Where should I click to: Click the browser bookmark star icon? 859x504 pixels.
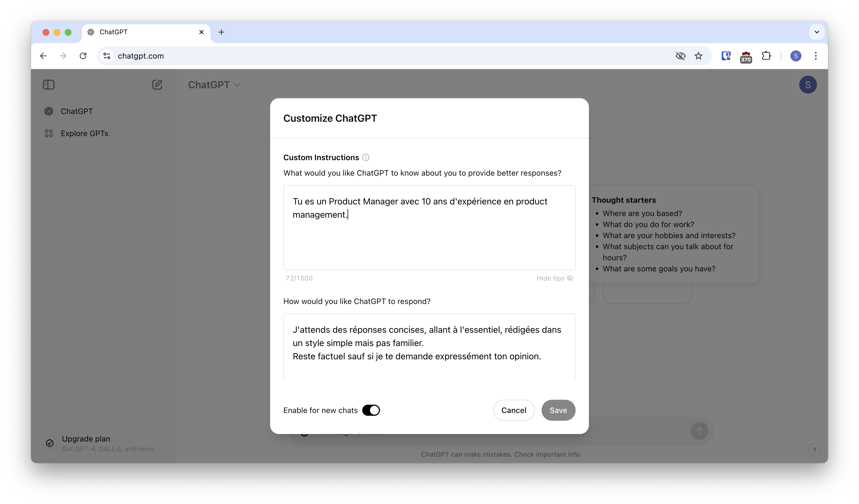tap(698, 56)
